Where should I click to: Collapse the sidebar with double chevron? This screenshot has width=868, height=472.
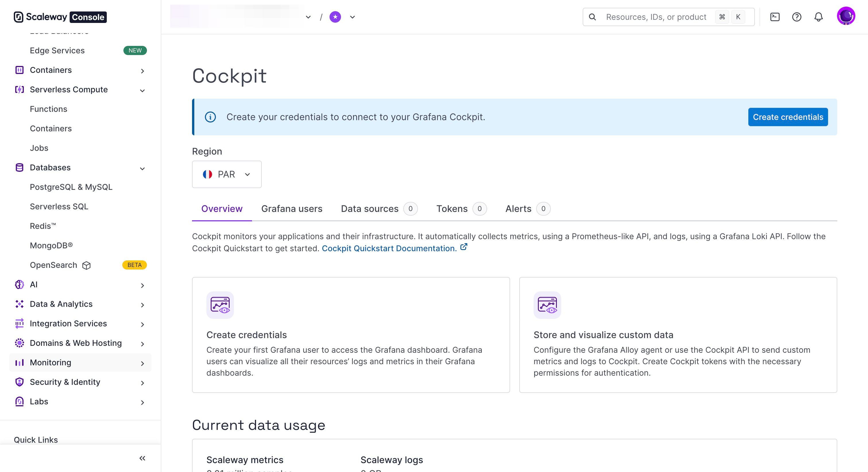(142, 458)
